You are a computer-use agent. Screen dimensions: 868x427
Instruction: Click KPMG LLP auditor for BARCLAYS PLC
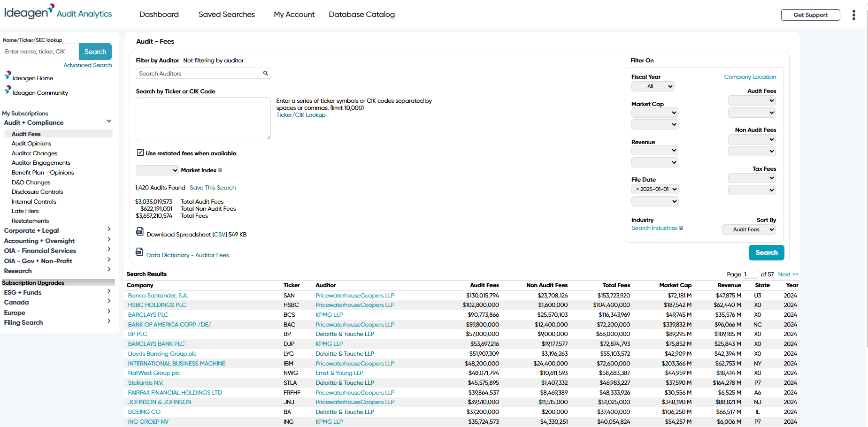coord(329,315)
